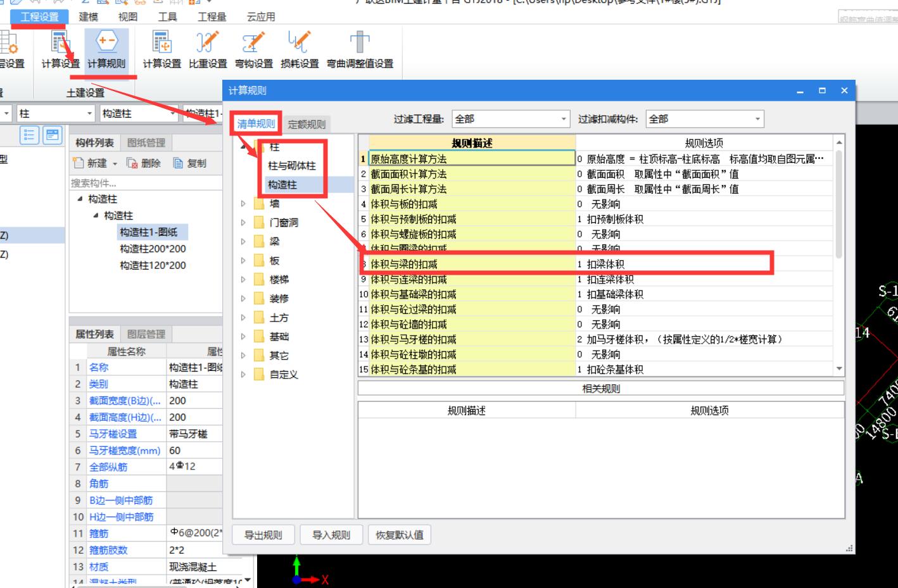Click 规则选项 column header

coord(704,143)
